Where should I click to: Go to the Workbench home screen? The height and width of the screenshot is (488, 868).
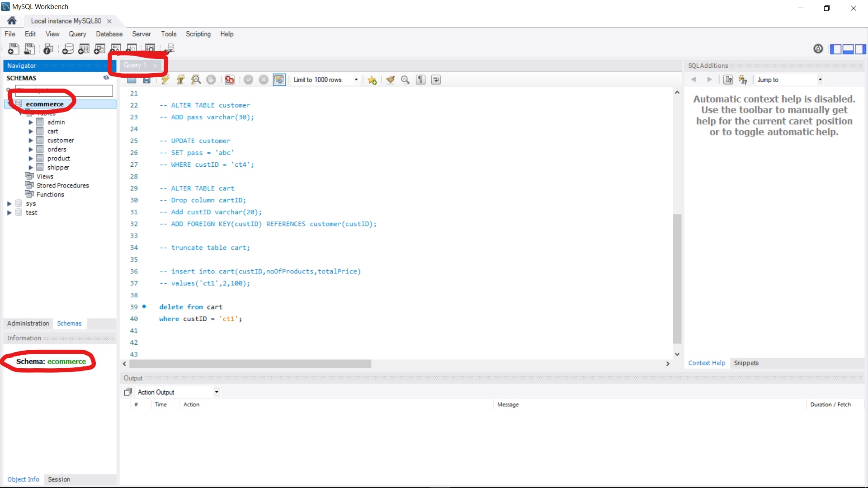pos(12,21)
